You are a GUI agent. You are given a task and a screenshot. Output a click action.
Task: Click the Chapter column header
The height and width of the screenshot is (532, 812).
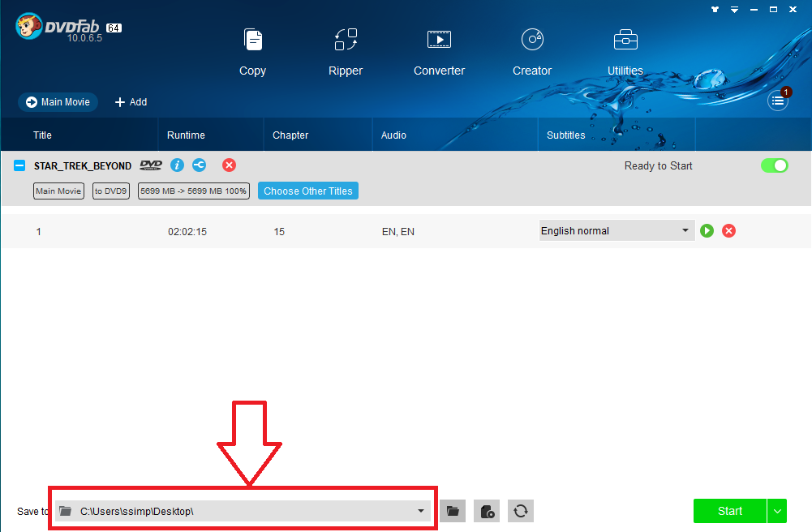[x=290, y=135]
